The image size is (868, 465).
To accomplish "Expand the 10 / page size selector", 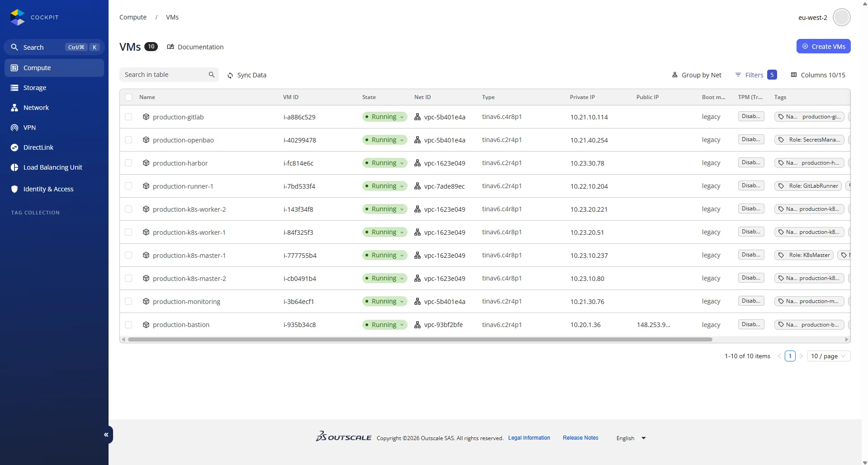I will (829, 356).
